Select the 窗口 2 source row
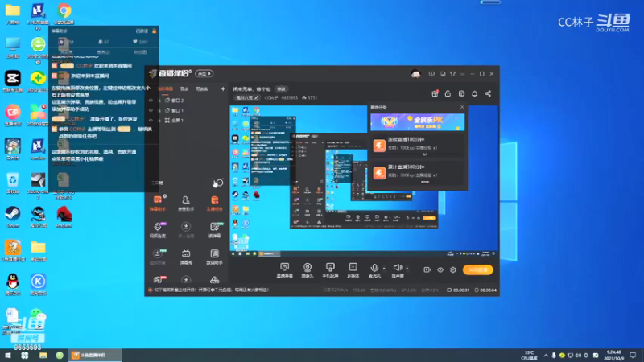644x362 pixels. coord(188,101)
